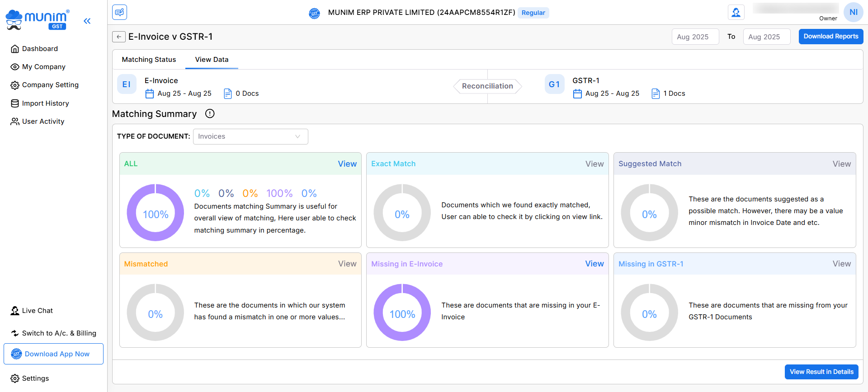The width and height of the screenshot is (868, 392).
Task: Click the orange 0% value in ALL card
Action: tap(250, 193)
